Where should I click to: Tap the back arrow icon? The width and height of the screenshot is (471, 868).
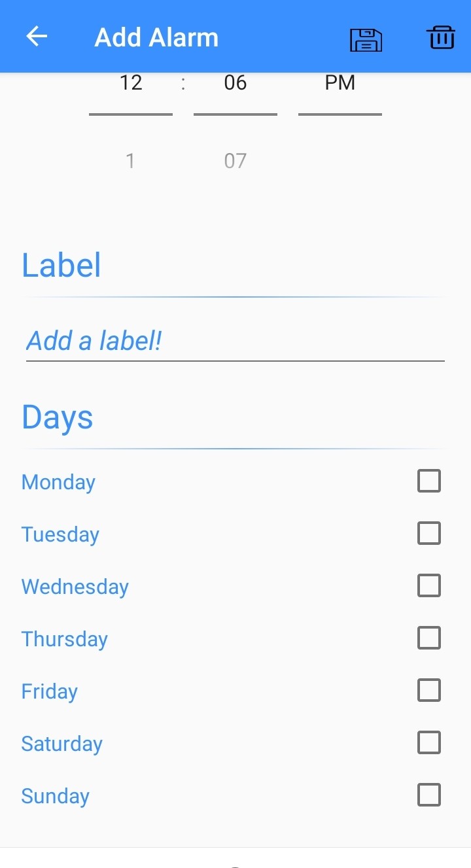pyautogui.click(x=37, y=37)
